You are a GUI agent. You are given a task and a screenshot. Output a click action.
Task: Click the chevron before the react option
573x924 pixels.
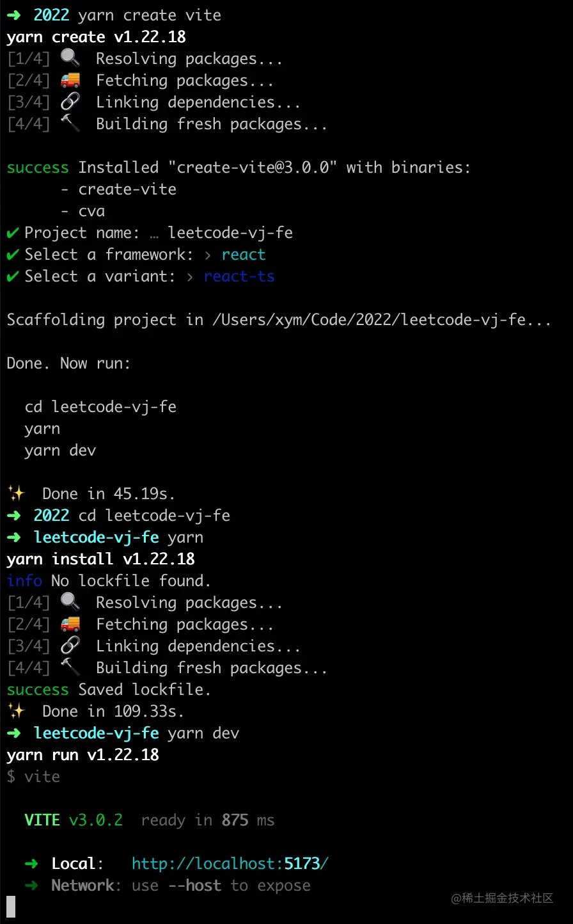[x=208, y=255]
